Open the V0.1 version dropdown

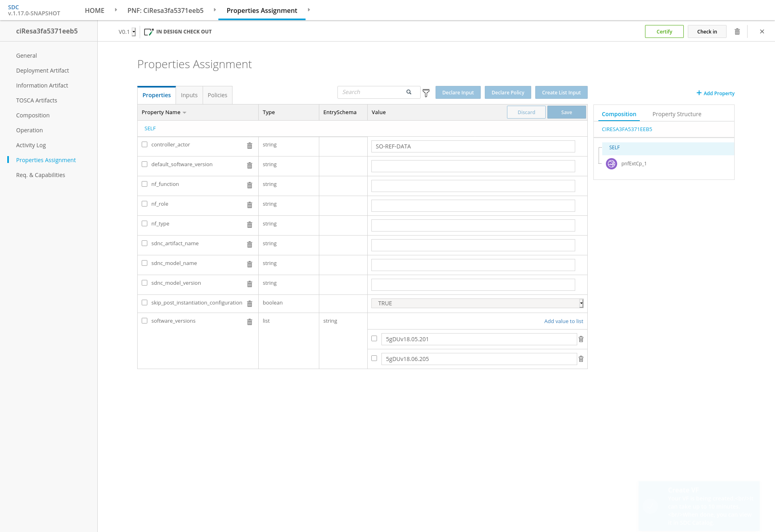(134, 32)
